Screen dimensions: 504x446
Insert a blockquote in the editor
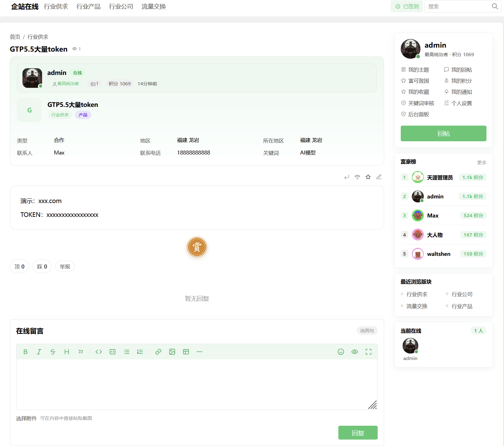point(81,352)
